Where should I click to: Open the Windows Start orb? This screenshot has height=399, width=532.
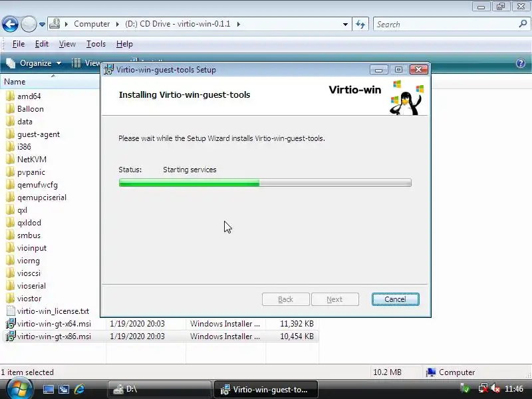pos(19,389)
